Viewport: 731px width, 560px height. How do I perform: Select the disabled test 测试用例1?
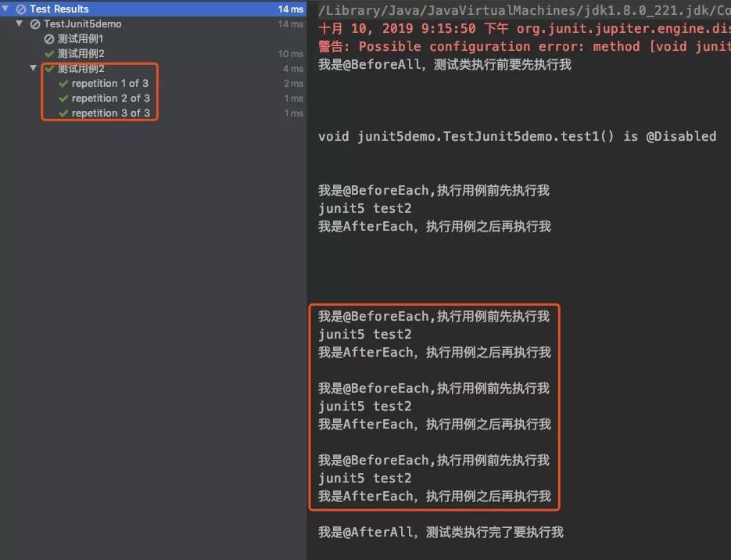point(81,38)
